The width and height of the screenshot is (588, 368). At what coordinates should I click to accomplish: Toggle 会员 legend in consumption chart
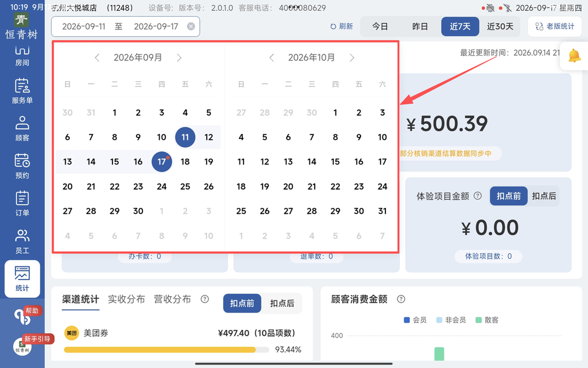pos(415,320)
